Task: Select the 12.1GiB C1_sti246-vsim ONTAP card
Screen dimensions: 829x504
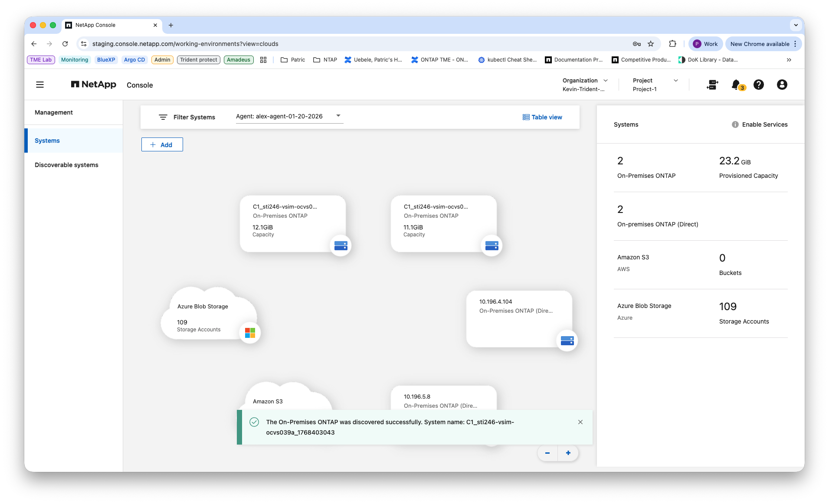Action: (293, 223)
